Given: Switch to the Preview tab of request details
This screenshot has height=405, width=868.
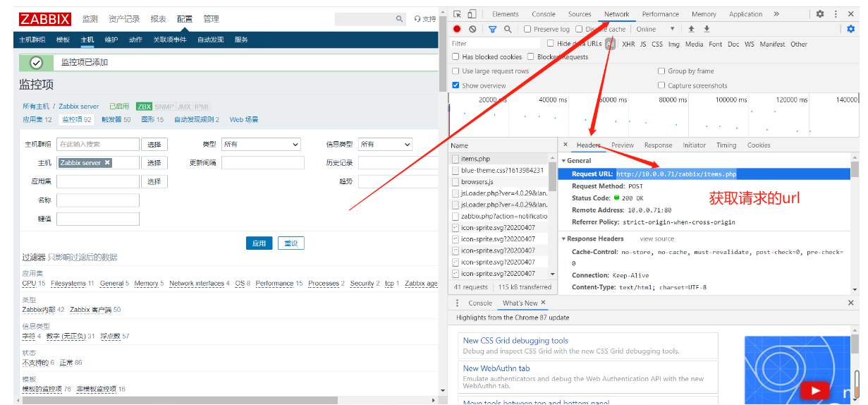Looking at the screenshot, I should tap(623, 145).
